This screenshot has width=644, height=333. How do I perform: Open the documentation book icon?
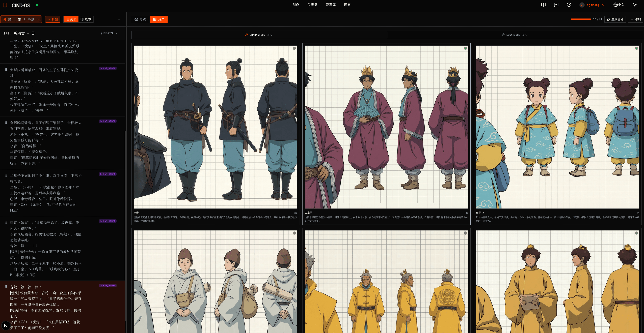543,5
